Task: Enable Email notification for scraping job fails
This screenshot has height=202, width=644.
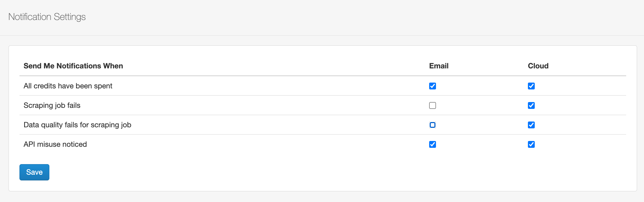Action: pyautogui.click(x=433, y=105)
